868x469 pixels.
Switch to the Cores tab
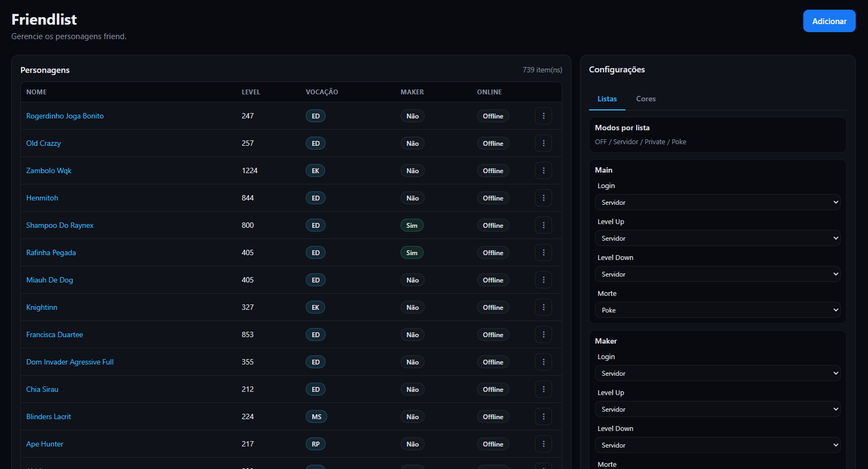point(646,99)
